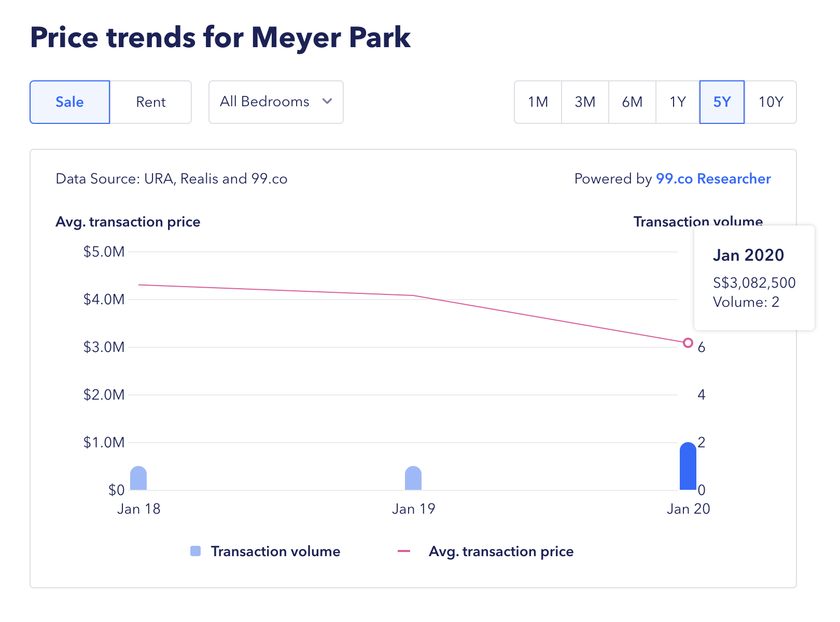The width and height of the screenshot is (840, 622).
Task: Select the 3M time range
Action: (585, 102)
